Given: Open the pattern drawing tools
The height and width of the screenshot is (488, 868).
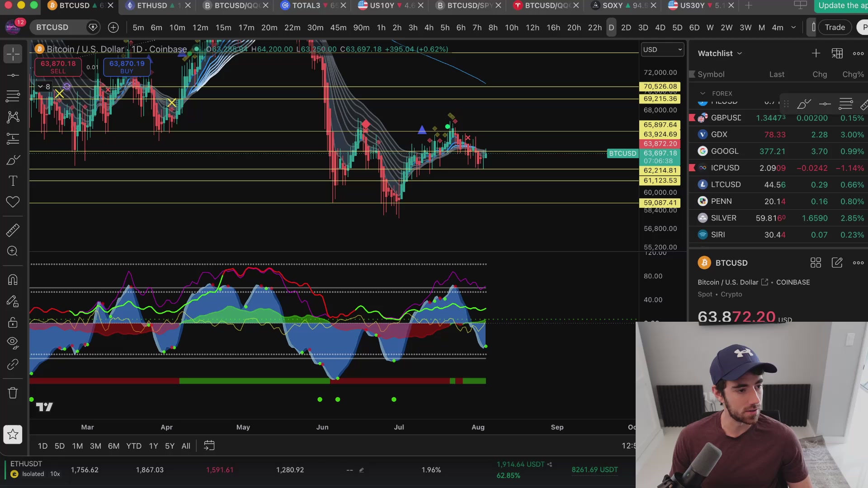Looking at the screenshot, I should (x=13, y=117).
